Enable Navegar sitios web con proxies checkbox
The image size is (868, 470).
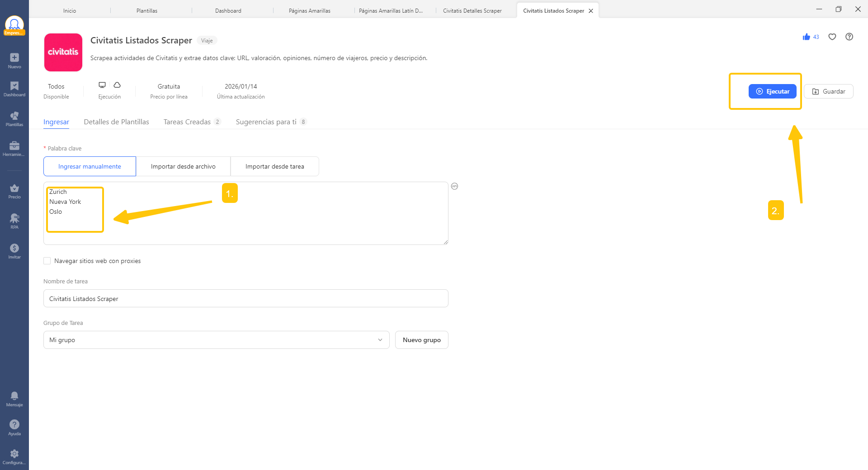pyautogui.click(x=47, y=261)
